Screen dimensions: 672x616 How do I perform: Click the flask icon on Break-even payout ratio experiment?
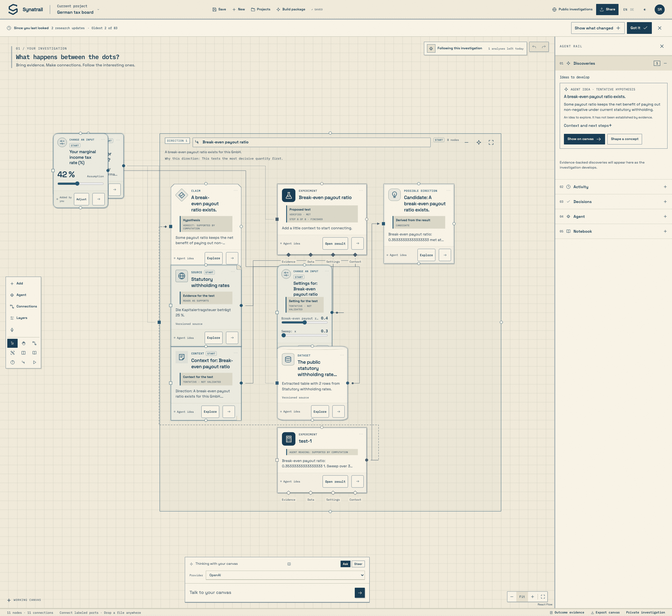coord(289,195)
